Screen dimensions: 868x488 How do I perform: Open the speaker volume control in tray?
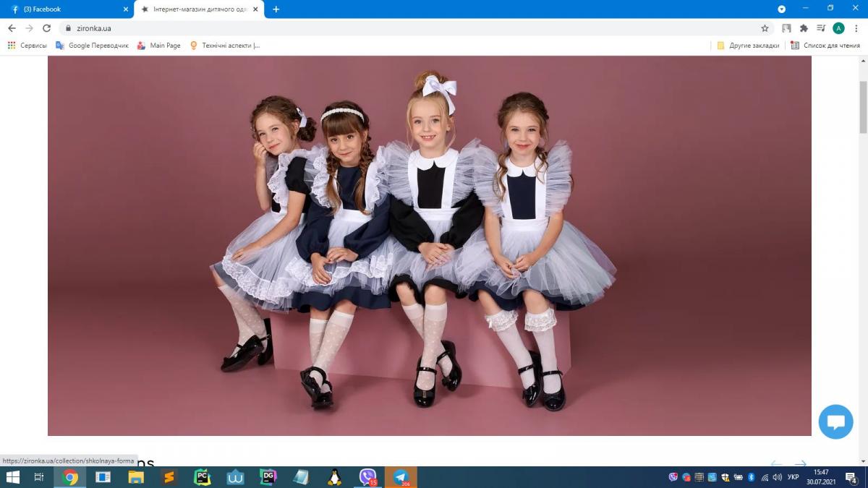tap(777, 478)
